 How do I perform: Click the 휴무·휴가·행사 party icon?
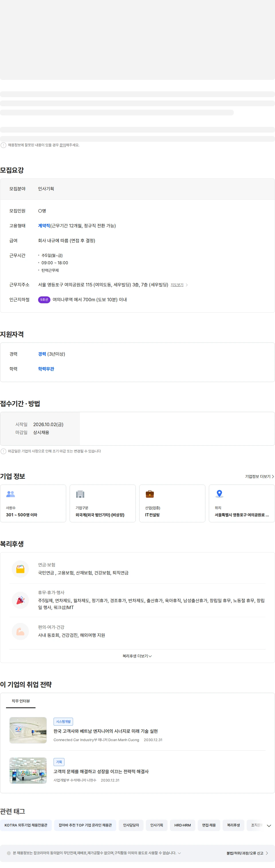click(20, 600)
